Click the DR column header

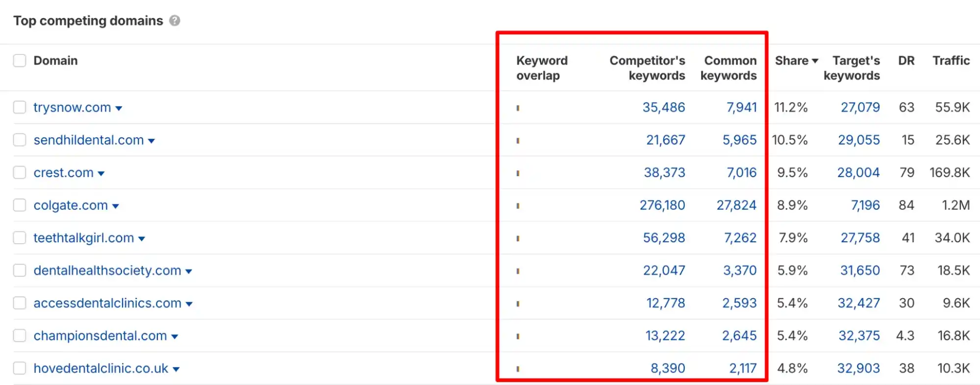click(906, 60)
